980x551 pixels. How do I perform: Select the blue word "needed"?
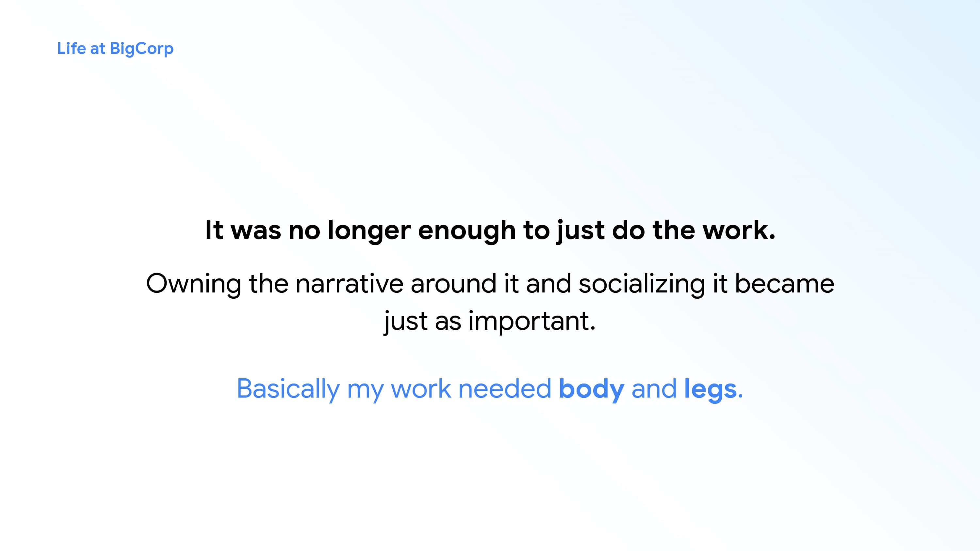tap(504, 389)
